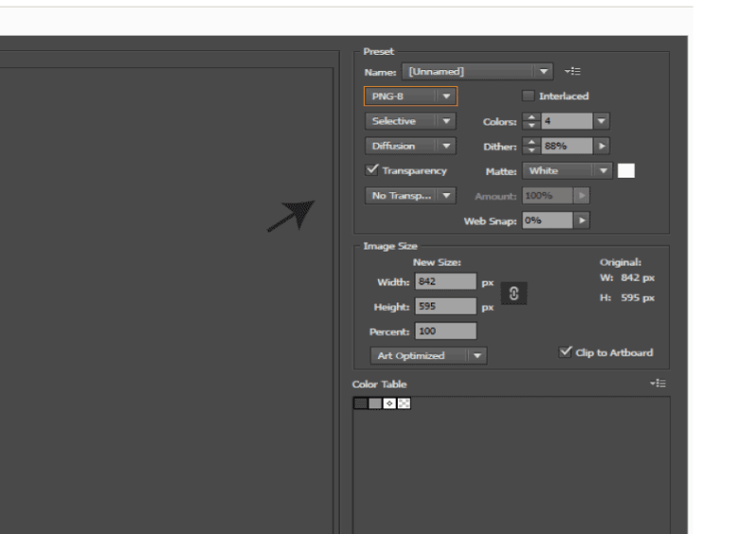Open the preset Name dropdown
The width and height of the screenshot is (756, 534).
[477, 72]
